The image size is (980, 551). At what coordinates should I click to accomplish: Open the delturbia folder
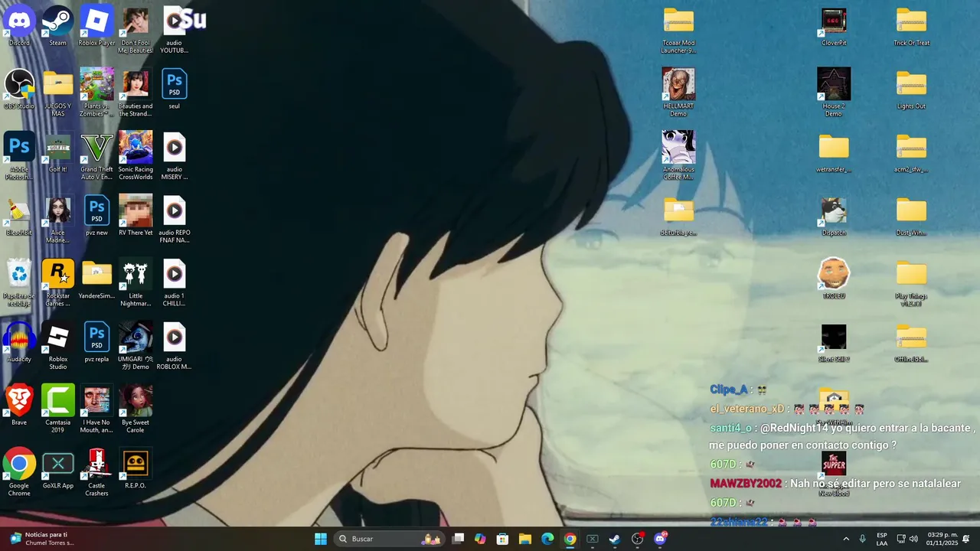click(x=678, y=217)
